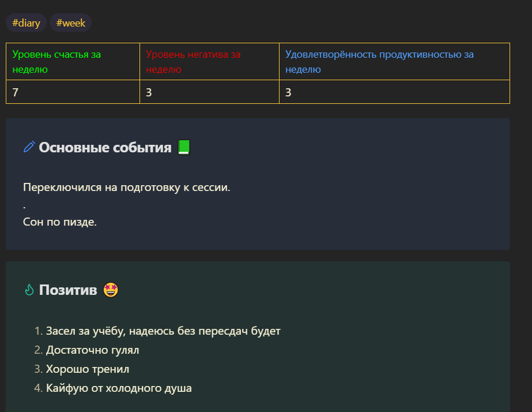Click list item Кайфую от холодного душа
This screenshot has height=412, width=532.
119,388
